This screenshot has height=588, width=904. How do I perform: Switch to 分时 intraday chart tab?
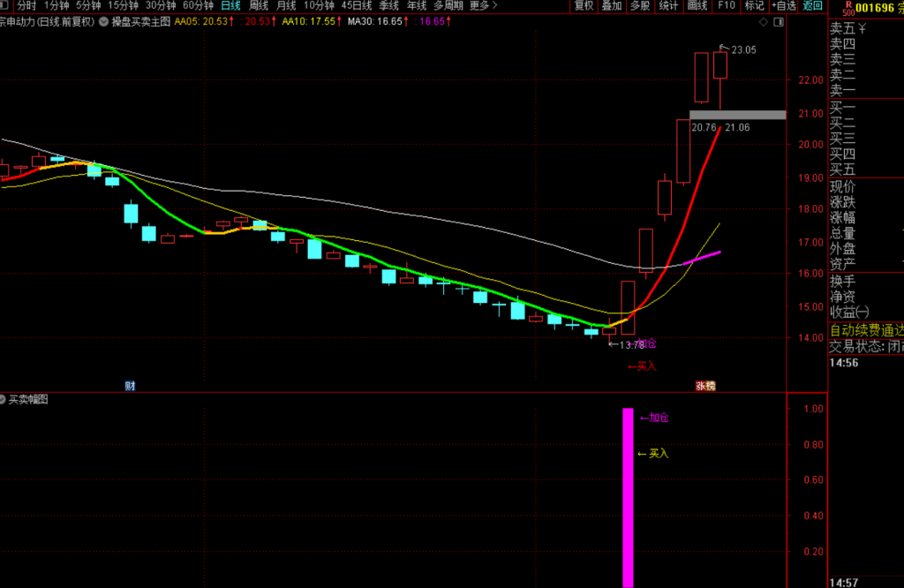coord(26,6)
